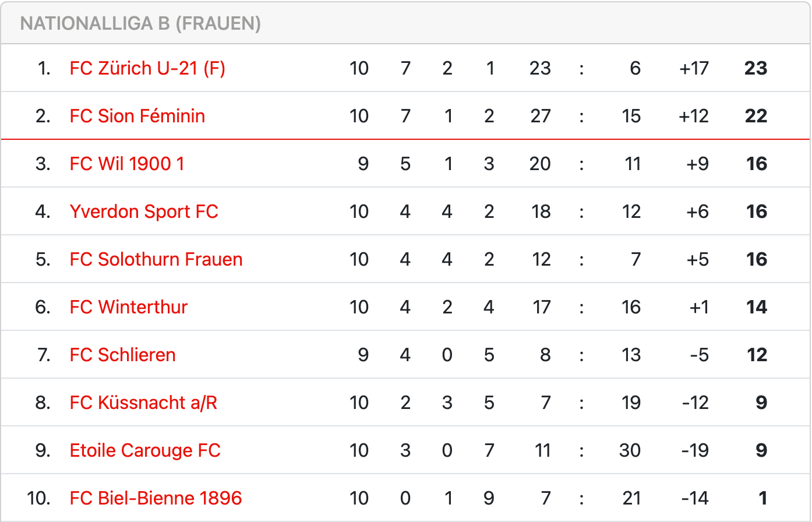
Task: Click rank number 10. in the standings
Action: tap(39, 498)
